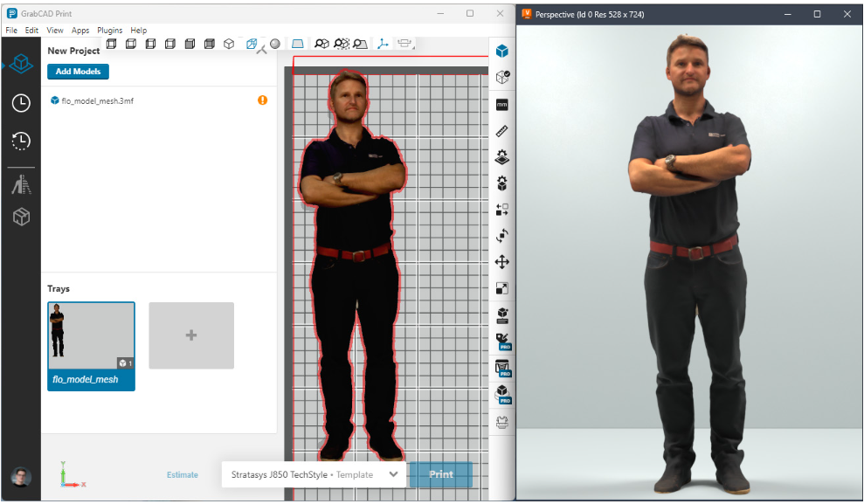Change the units with mm tool
The image size is (864, 504).
pos(502,105)
